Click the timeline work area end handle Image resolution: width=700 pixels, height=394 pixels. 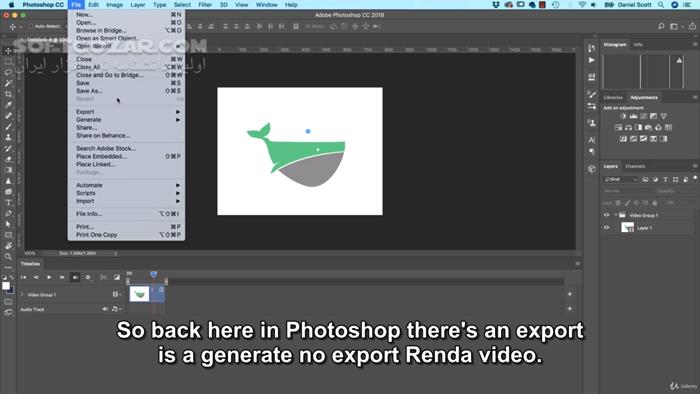pos(166,281)
